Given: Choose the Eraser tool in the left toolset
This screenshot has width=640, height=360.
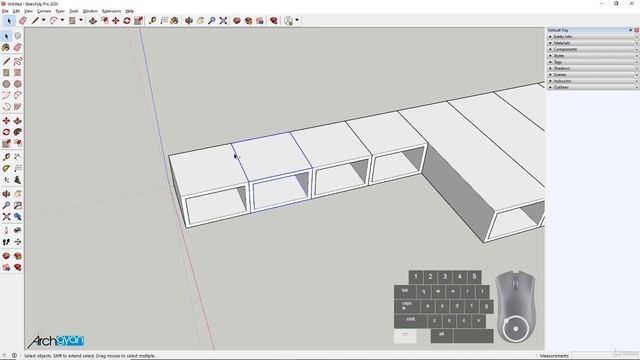Looking at the screenshot, I should [x=18, y=47].
